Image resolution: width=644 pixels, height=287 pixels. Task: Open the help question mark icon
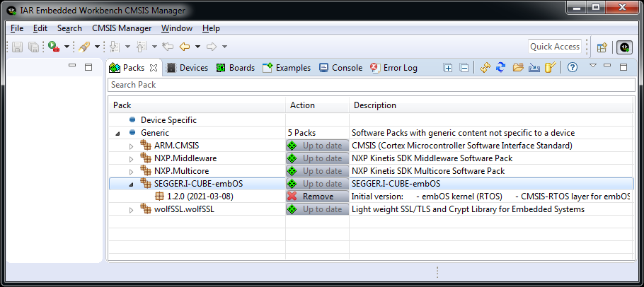(x=573, y=68)
